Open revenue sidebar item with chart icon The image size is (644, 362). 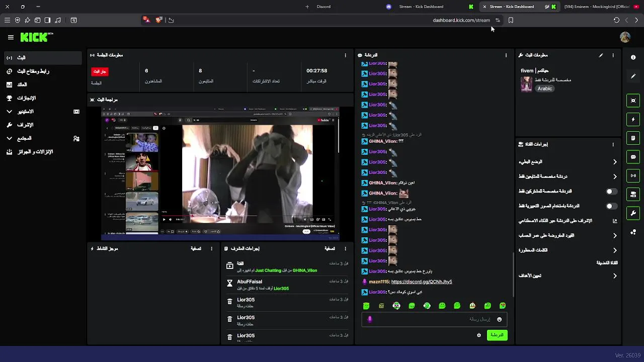(x=42, y=85)
